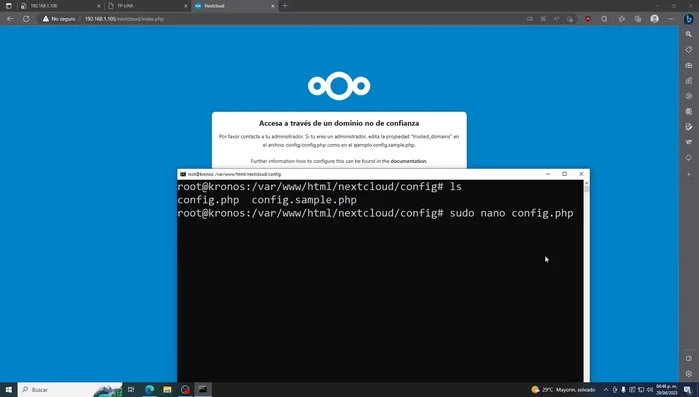Open the Edge settings and more menu

pos(671,19)
